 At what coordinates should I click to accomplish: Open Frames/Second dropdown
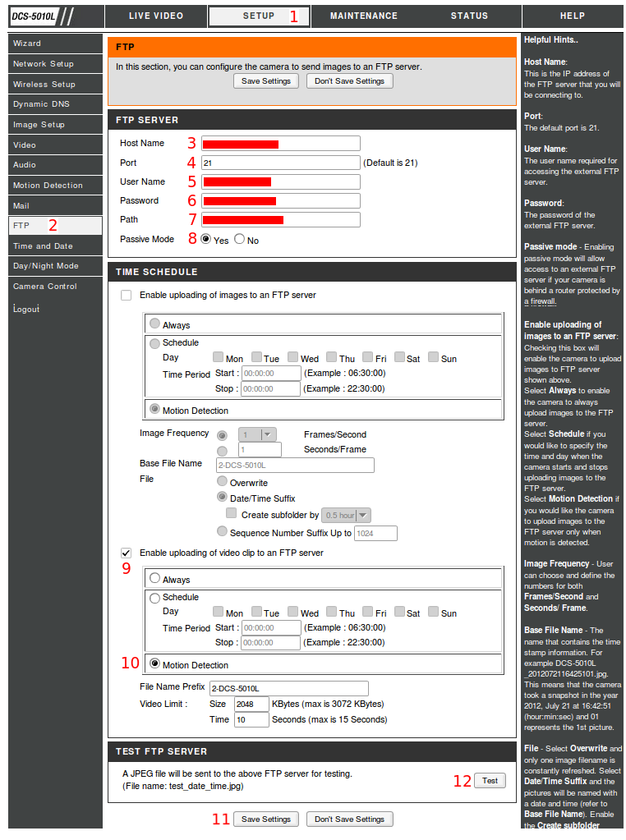pyautogui.click(x=257, y=434)
